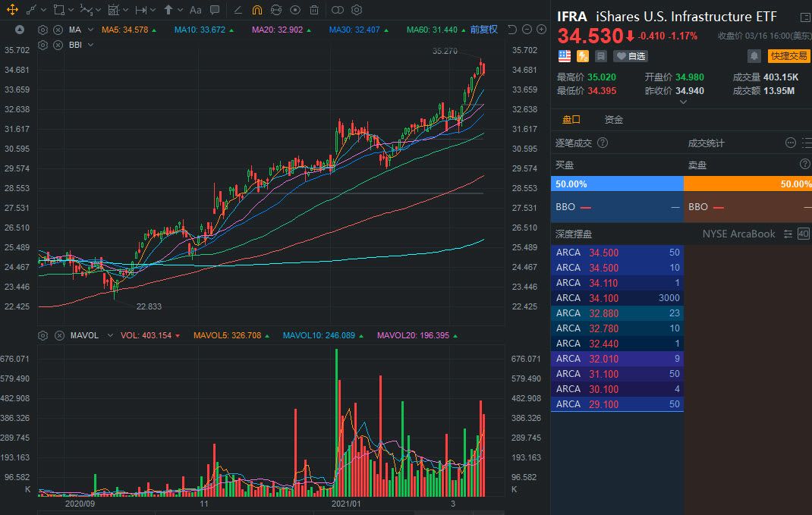Click the panel layout icon beside ETF title
This screenshot has height=515, width=812.
[805, 17]
